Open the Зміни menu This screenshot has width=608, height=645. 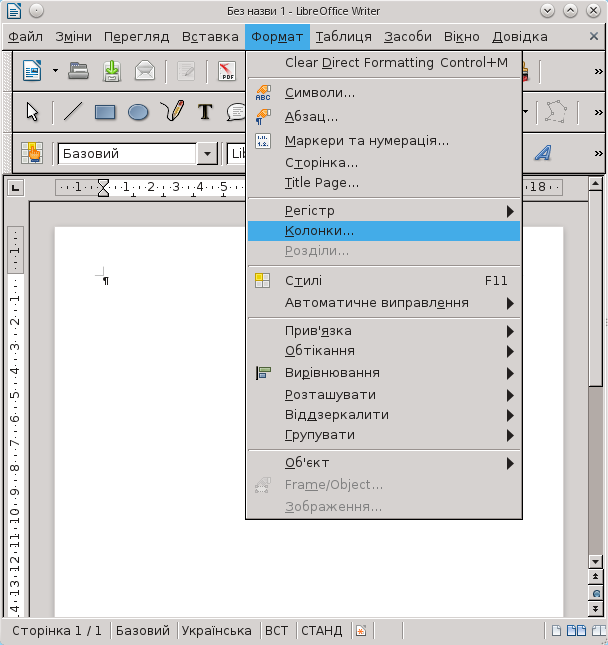pyautogui.click(x=74, y=37)
